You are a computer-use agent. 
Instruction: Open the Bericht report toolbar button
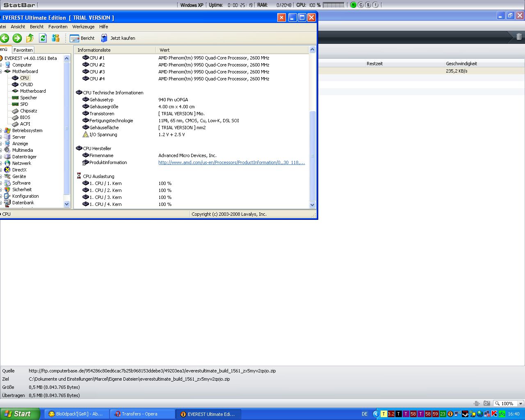(82, 38)
